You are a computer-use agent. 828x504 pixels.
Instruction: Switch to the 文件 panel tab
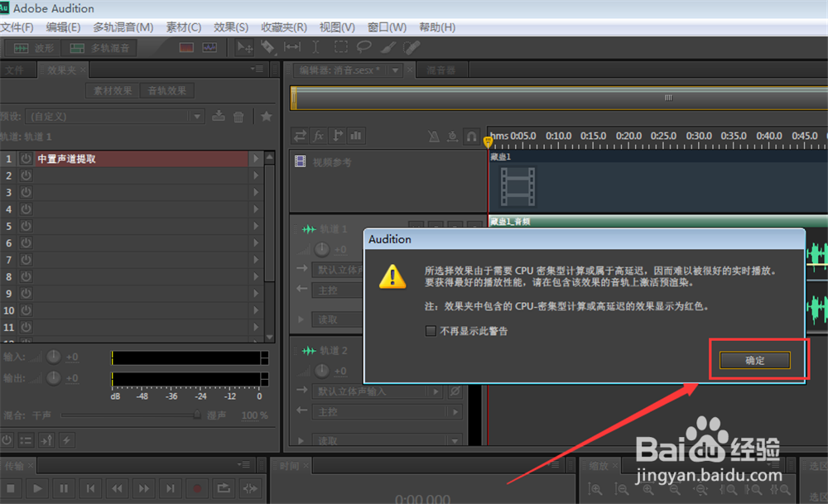[15, 70]
